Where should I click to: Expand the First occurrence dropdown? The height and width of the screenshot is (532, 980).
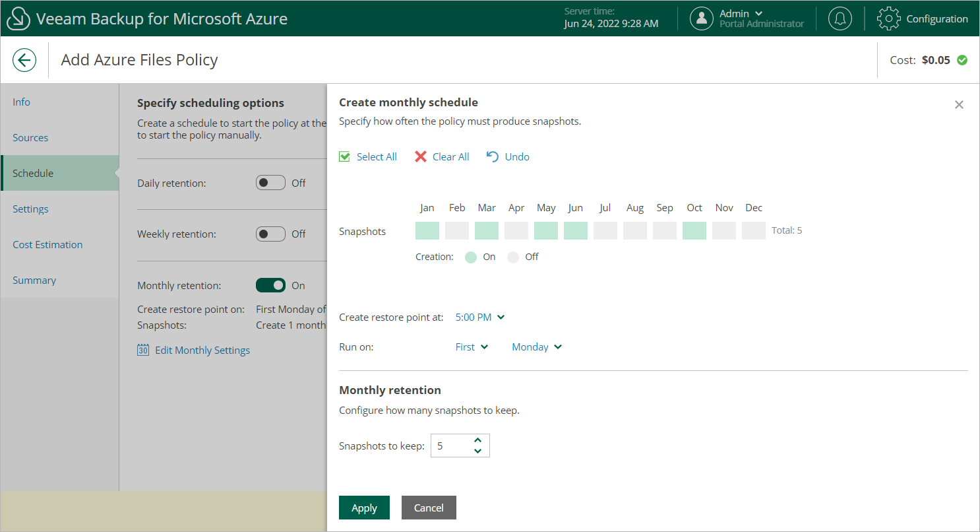472,347
